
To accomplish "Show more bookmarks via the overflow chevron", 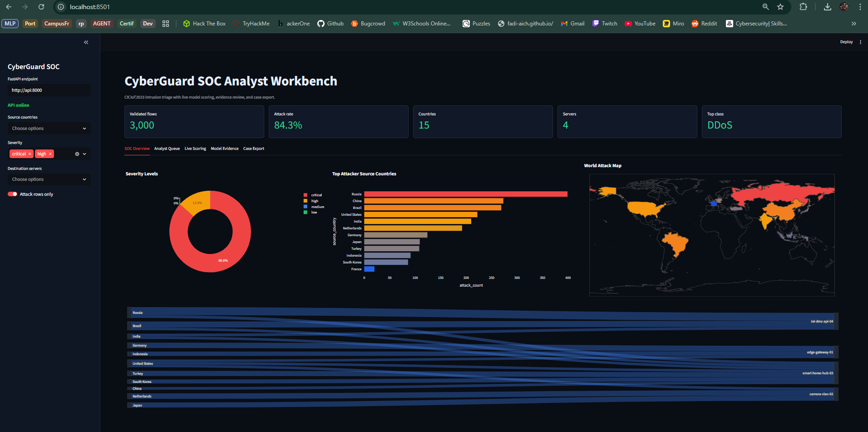I will pyautogui.click(x=853, y=24).
